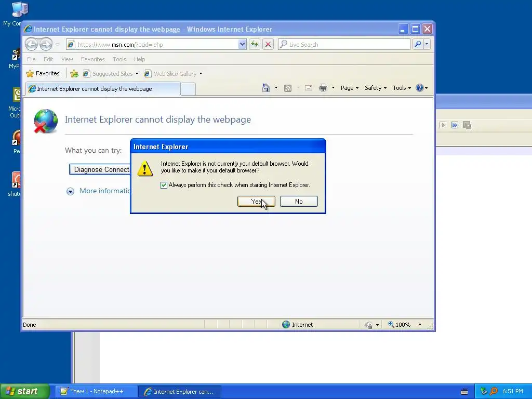Click the play icon in background window
Screen dimensions: 532x399
click(x=443, y=125)
